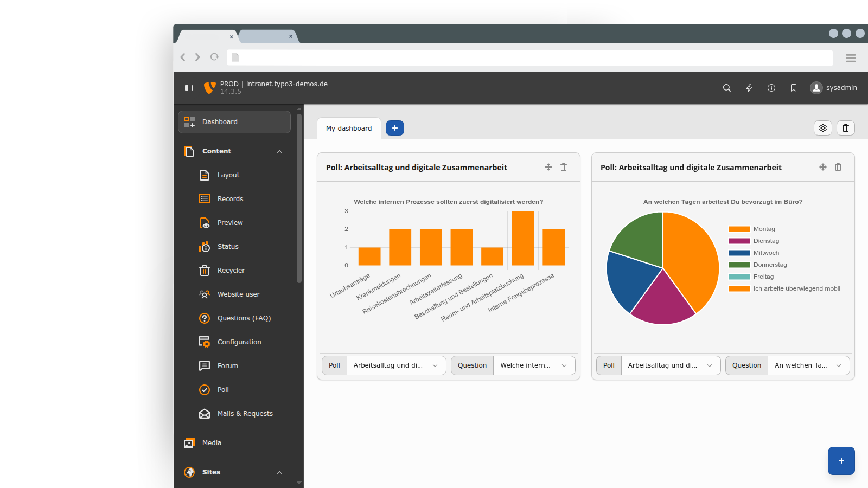Open the Dashboard module
868x488 pixels.
(x=234, y=122)
